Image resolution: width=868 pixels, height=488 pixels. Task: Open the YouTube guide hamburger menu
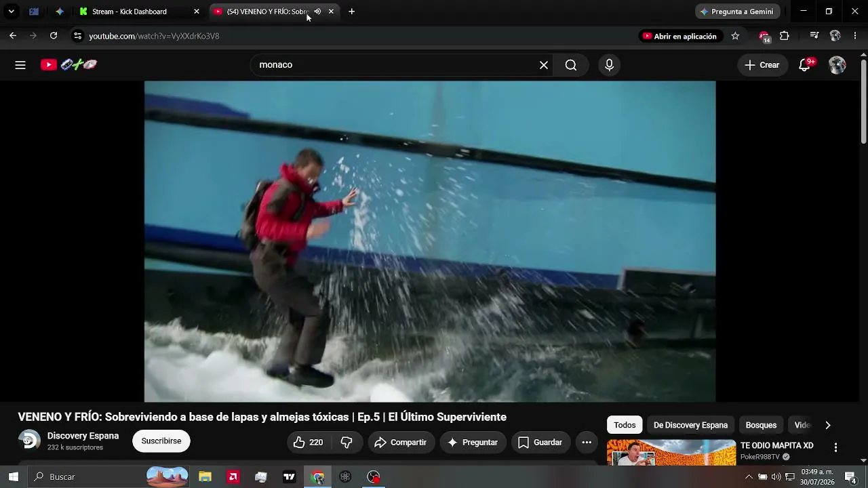pyautogui.click(x=20, y=65)
